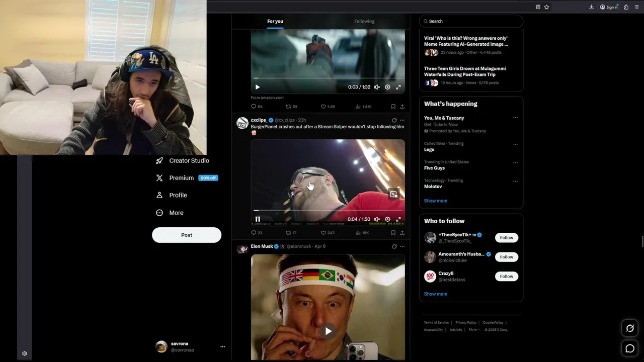
Task: Open settings gear on top 1:32 video
Action: pos(387,87)
